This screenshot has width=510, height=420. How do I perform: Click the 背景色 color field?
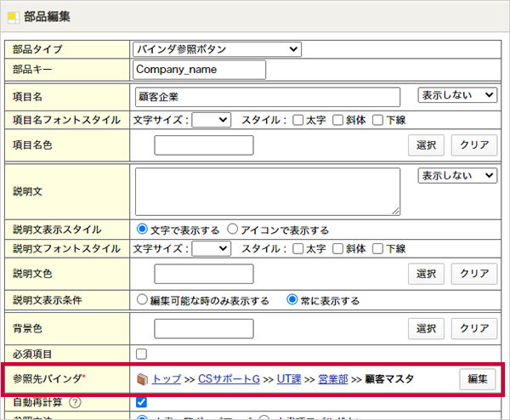click(x=204, y=328)
